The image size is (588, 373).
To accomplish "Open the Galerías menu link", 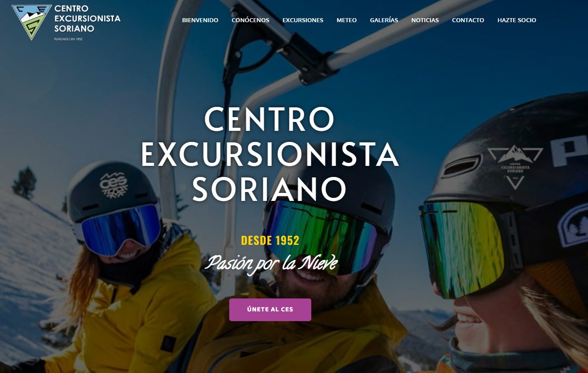I will click(384, 20).
